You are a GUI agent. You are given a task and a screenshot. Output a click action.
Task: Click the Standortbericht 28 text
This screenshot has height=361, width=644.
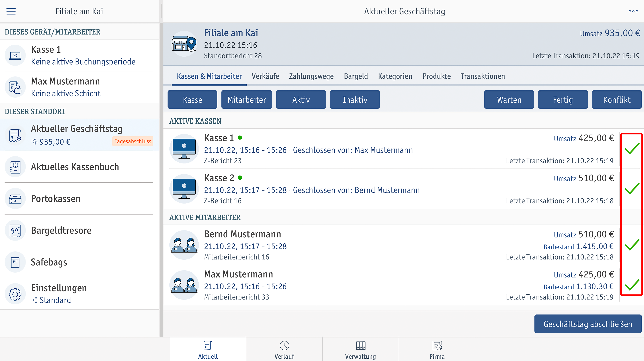(233, 56)
